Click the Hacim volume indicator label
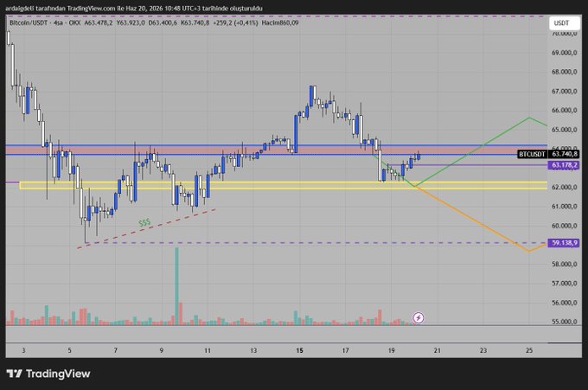The width and height of the screenshot is (588, 390). click(280, 22)
